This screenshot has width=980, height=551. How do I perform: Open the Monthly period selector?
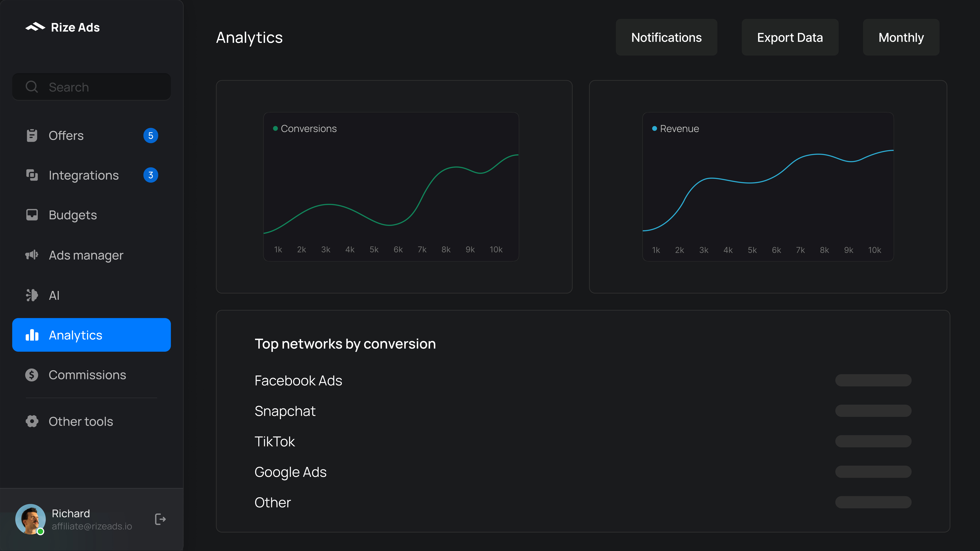pyautogui.click(x=901, y=37)
